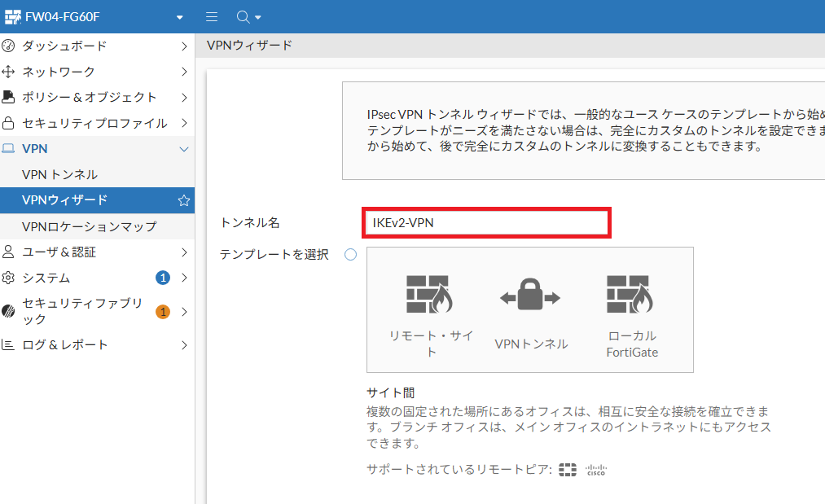Click the VPN laptop icon
The height and width of the screenshot is (504, 825).
pos(8,149)
